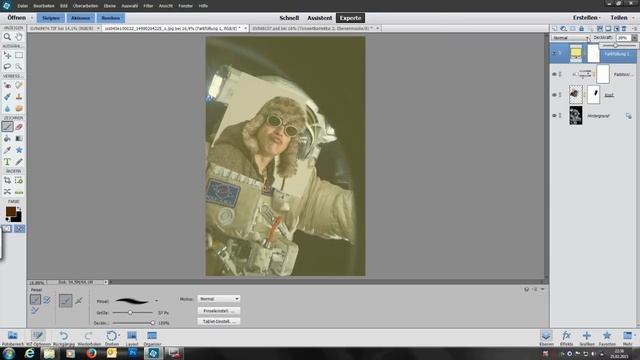Select the Content-Aware Move tool
This screenshot has height=360, width=640.
point(7,191)
